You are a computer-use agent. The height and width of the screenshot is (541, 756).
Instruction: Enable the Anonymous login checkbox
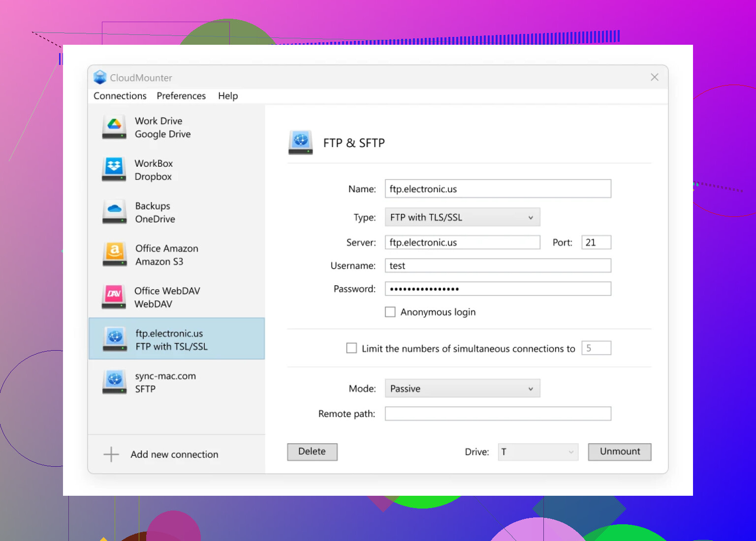(x=390, y=312)
